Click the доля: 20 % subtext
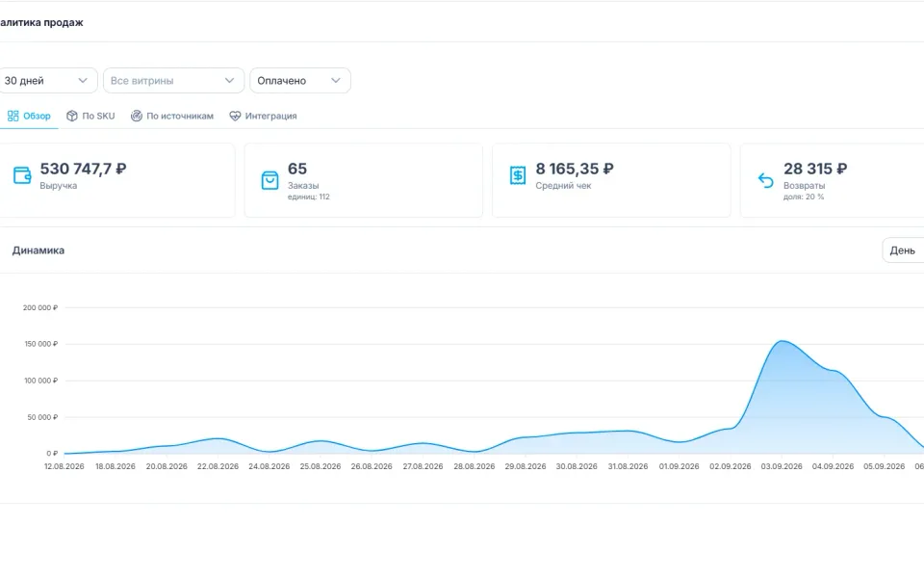The height and width of the screenshot is (578, 924). point(804,197)
